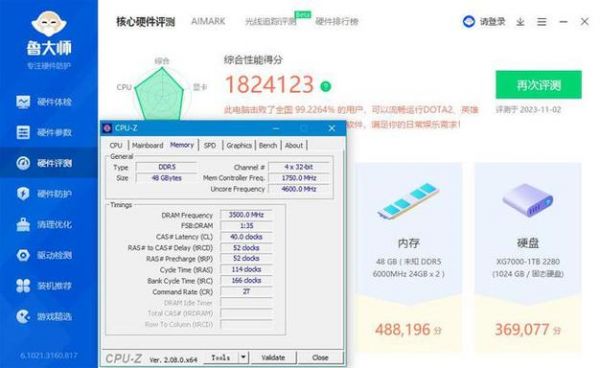Click the 48 GBytes Size field
This screenshot has height=368, width=600.
pyautogui.click(x=166, y=178)
